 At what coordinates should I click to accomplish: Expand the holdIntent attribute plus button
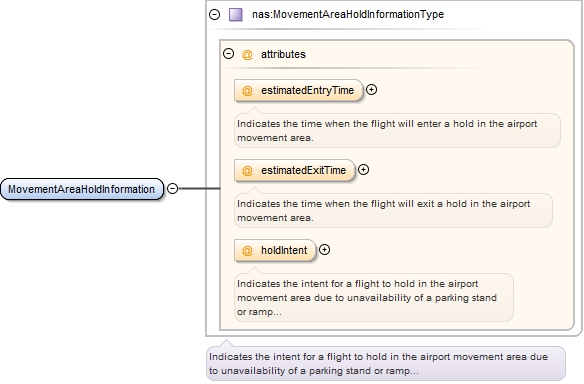coord(324,250)
